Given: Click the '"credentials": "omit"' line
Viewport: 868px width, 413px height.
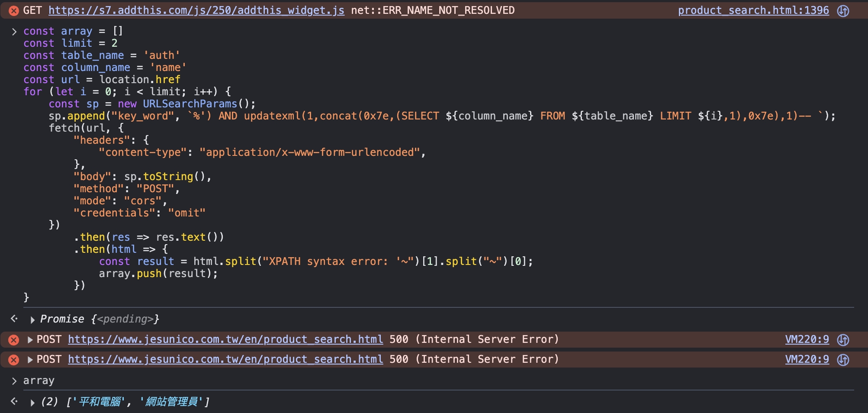Looking at the screenshot, I should (x=139, y=213).
